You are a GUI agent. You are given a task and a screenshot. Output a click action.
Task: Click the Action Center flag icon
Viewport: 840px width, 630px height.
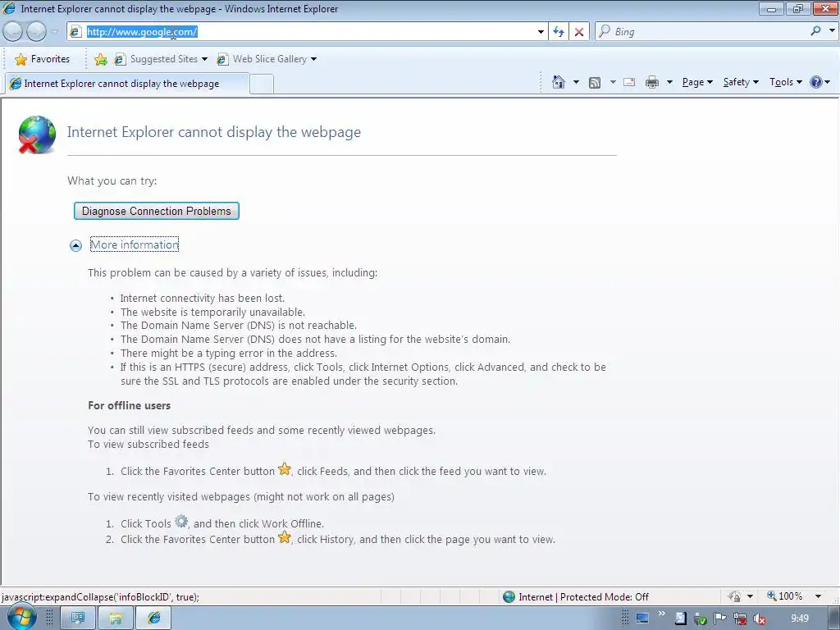coord(719,619)
